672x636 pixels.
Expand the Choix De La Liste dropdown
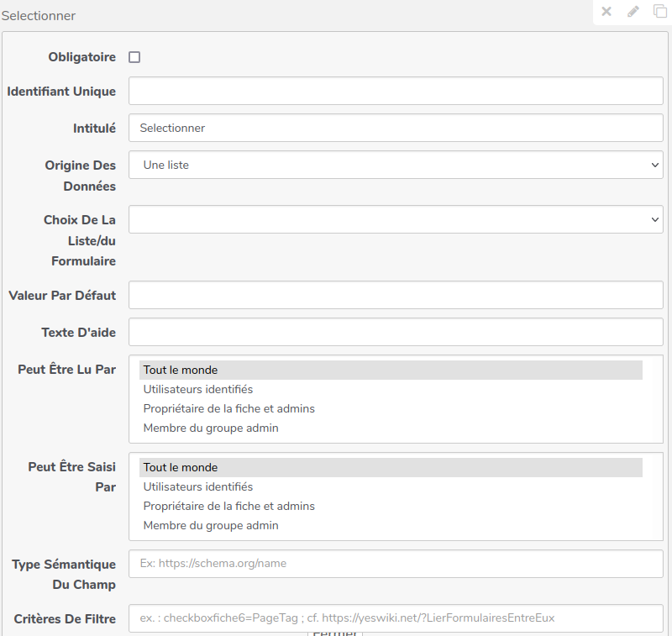(396, 219)
